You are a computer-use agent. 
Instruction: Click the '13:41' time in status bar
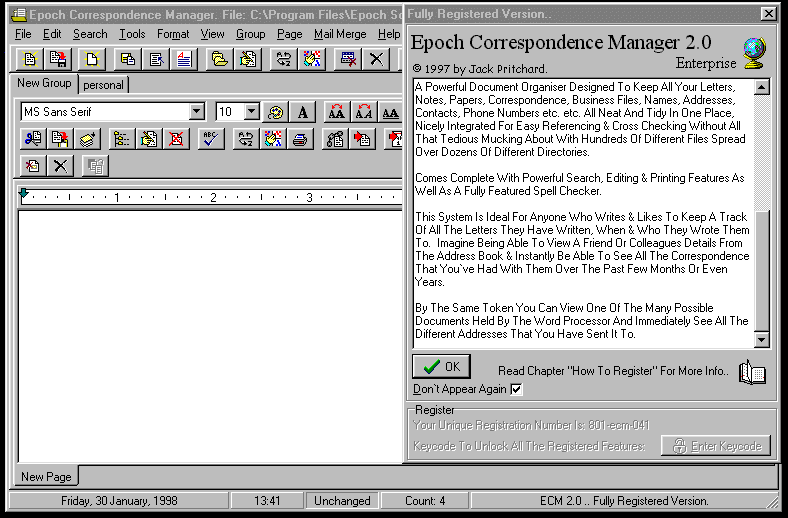click(267, 501)
